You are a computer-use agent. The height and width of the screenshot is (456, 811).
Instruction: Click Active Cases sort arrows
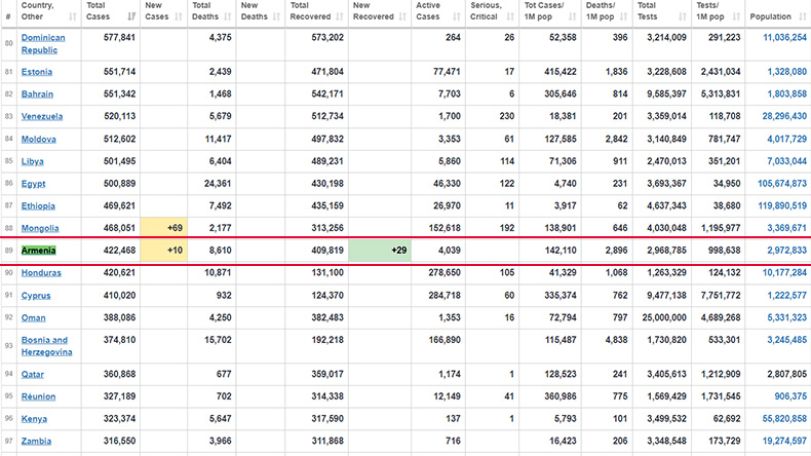[x=457, y=17]
